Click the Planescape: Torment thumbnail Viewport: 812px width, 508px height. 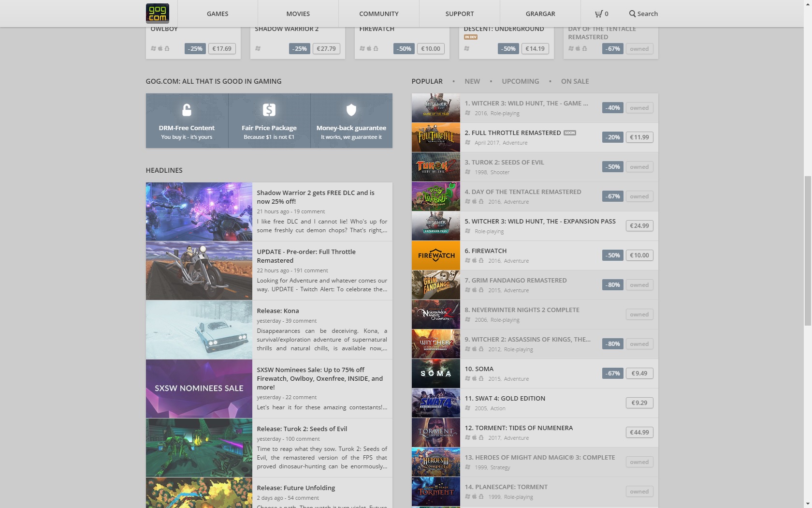coord(436,492)
